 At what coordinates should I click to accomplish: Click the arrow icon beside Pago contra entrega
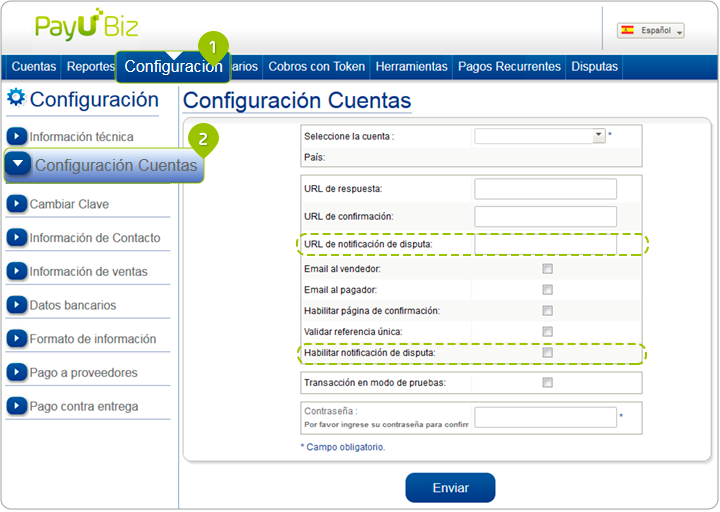tap(17, 406)
